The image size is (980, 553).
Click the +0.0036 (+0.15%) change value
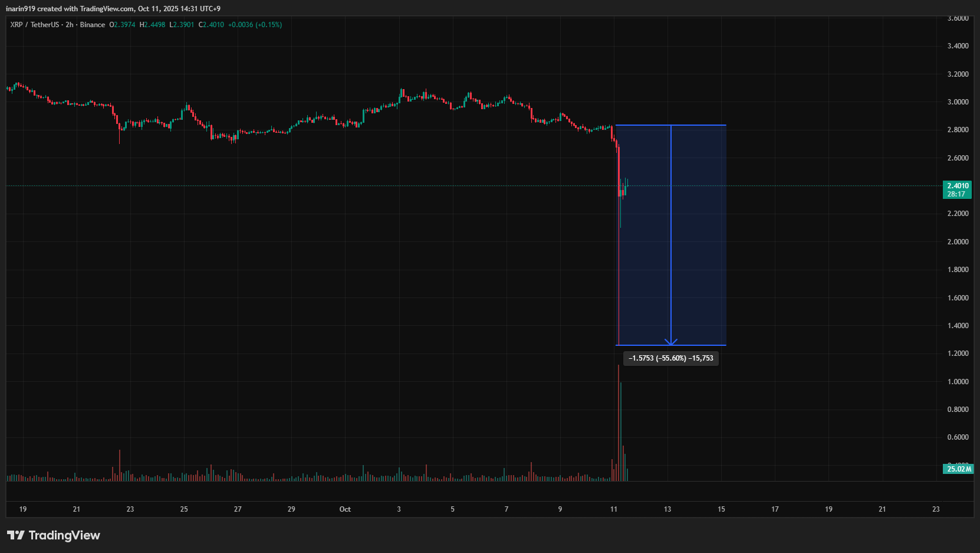pos(255,25)
